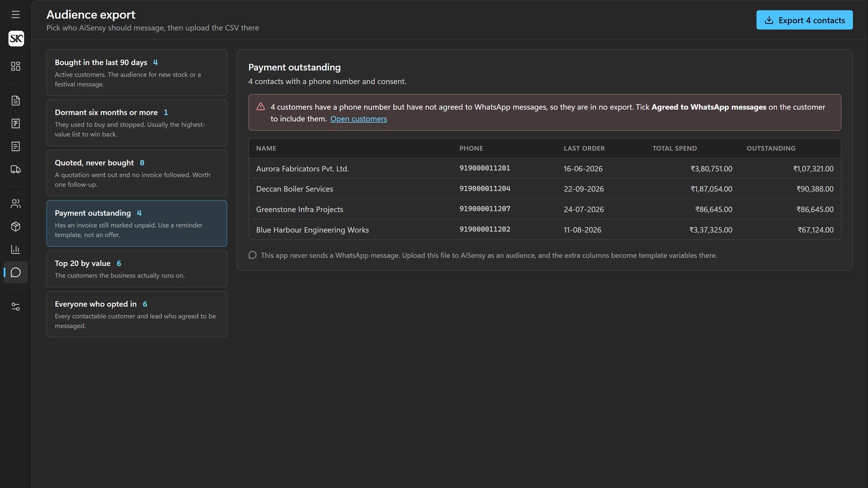Click the NAME column header
This screenshot has width=868, height=488.
266,148
